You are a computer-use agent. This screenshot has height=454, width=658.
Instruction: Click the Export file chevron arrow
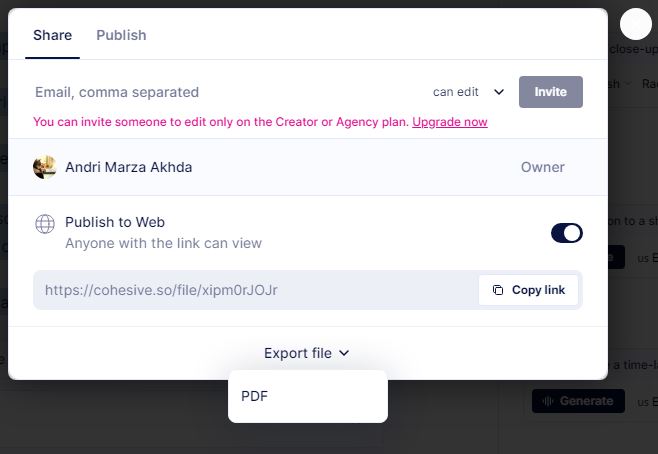(x=344, y=353)
